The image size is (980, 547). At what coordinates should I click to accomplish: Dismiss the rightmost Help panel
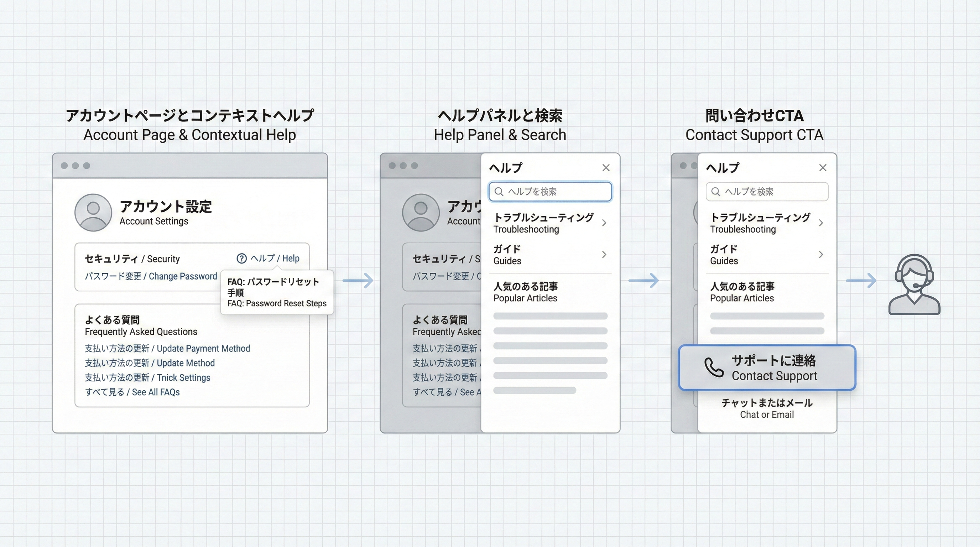click(823, 167)
